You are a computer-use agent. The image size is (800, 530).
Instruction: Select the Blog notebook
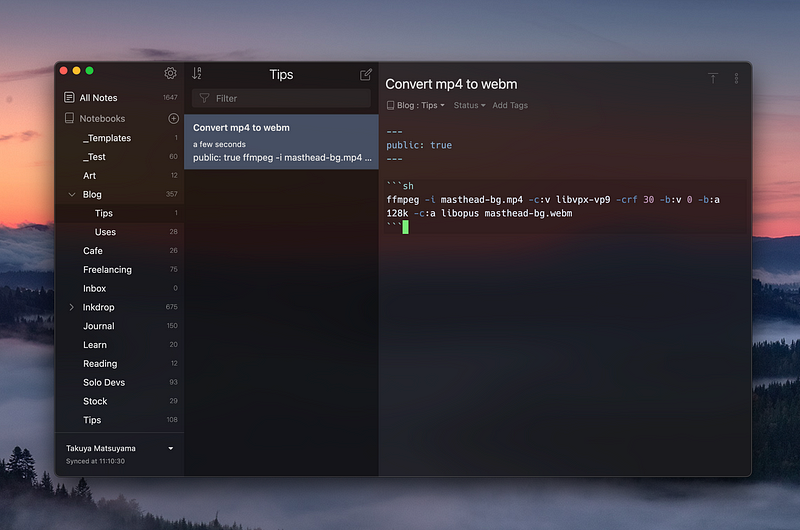pyautogui.click(x=119, y=194)
